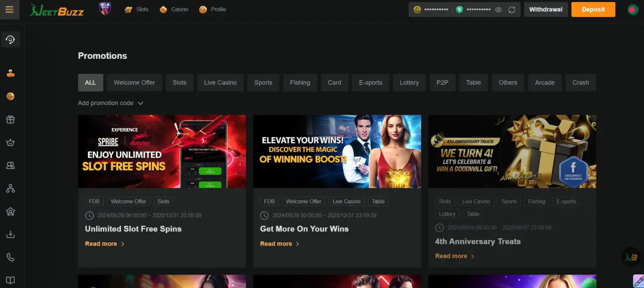Image resolution: width=644 pixels, height=288 pixels.
Task: Click the phone icon in sidebar
Action: (10, 257)
